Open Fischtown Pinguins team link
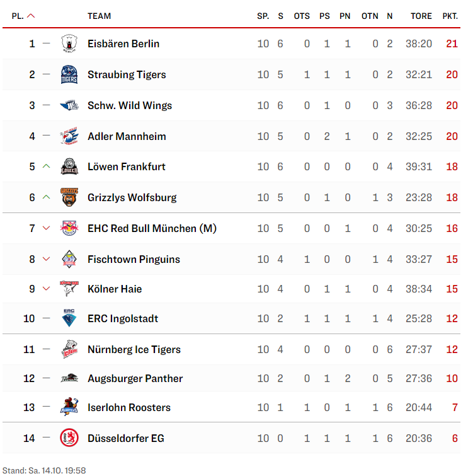 click(x=134, y=259)
